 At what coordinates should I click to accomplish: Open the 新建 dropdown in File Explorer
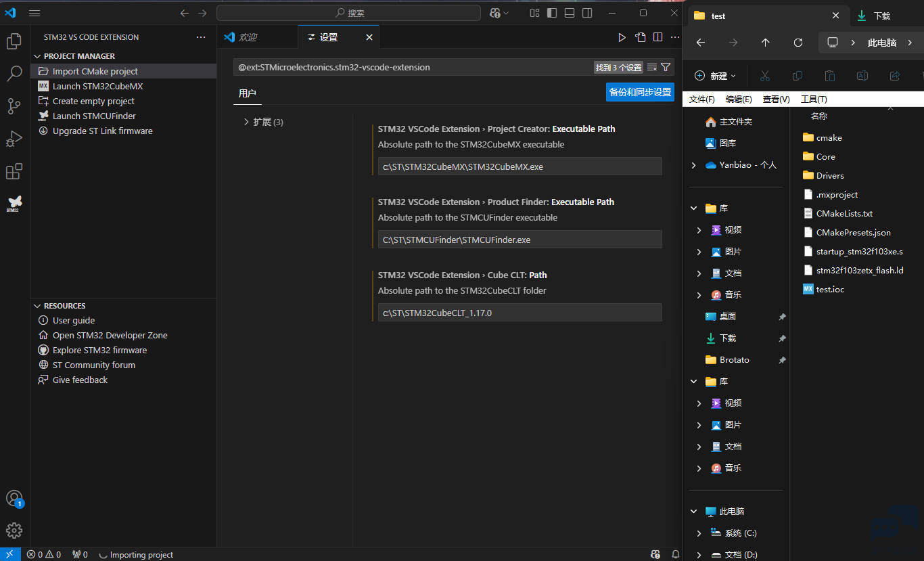(x=716, y=76)
